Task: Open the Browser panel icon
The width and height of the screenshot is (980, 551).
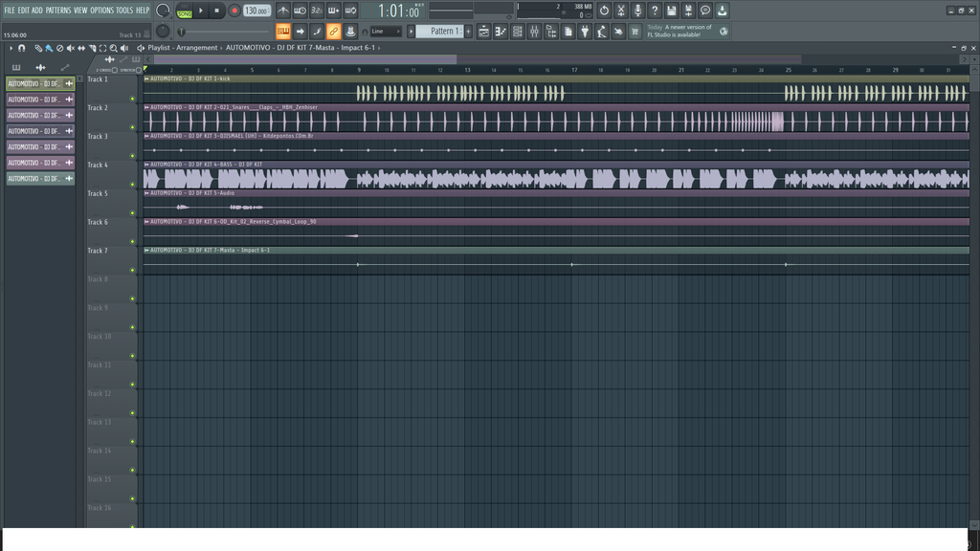Action: 551,32
